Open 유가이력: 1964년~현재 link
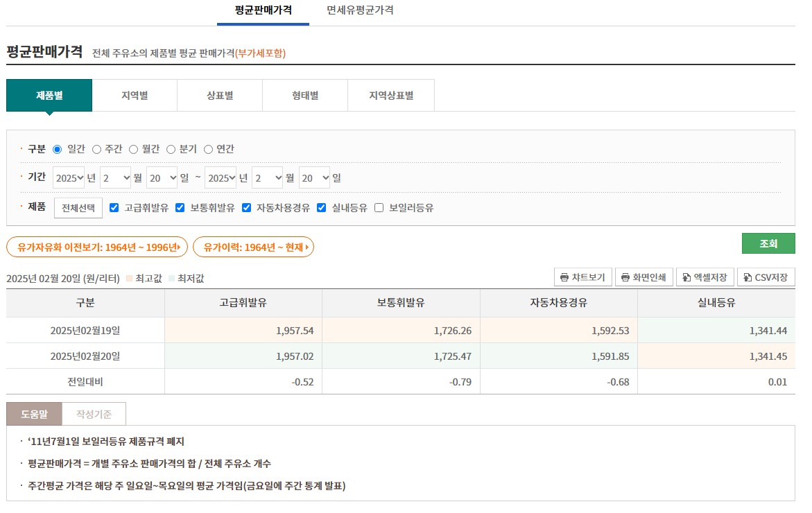 [x=253, y=247]
